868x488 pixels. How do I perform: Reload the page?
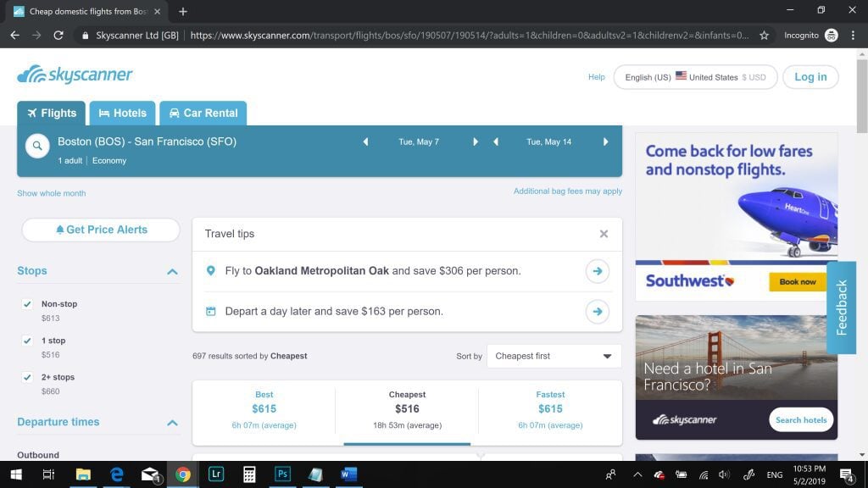pyautogui.click(x=58, y=35)
